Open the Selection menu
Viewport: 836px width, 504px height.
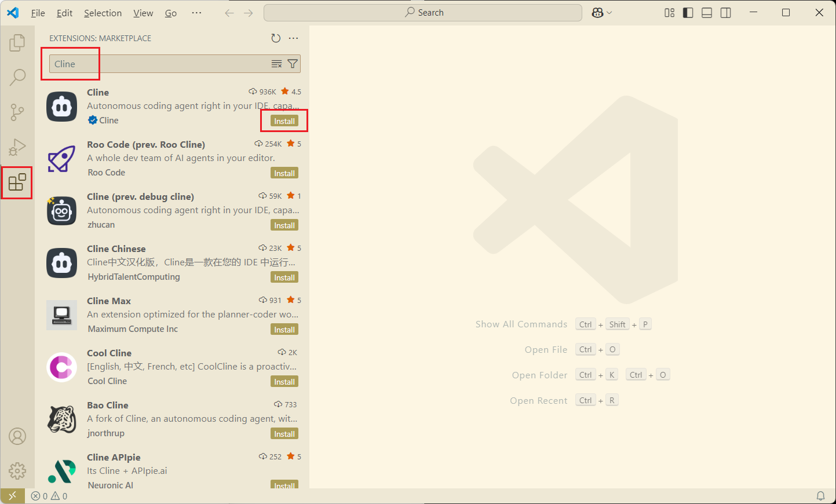(103, 13)
